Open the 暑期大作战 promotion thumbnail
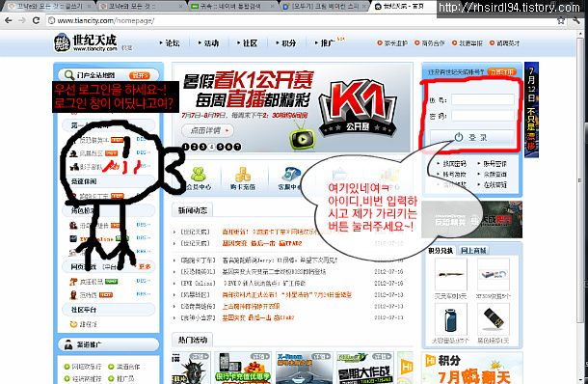Viewport: 588px width, 384px height. click(365, 368)
